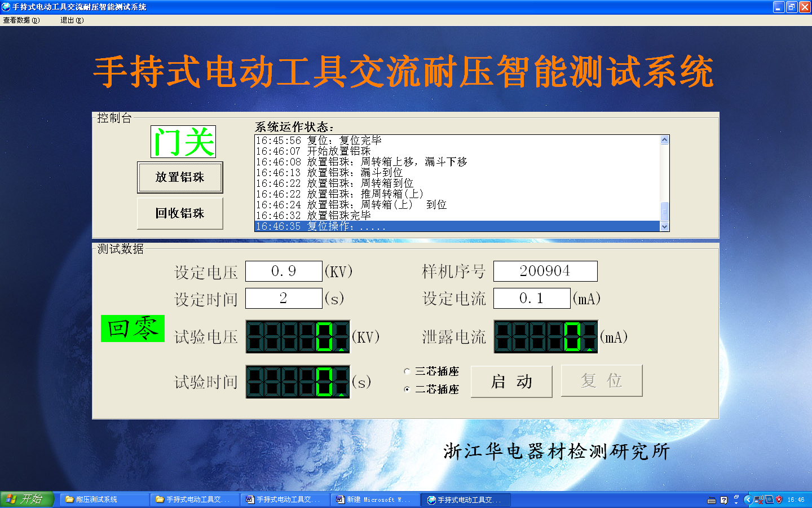
Task: Click the 泄露电流 LED display
Action: pyautogui.click(x=546, y=336)
